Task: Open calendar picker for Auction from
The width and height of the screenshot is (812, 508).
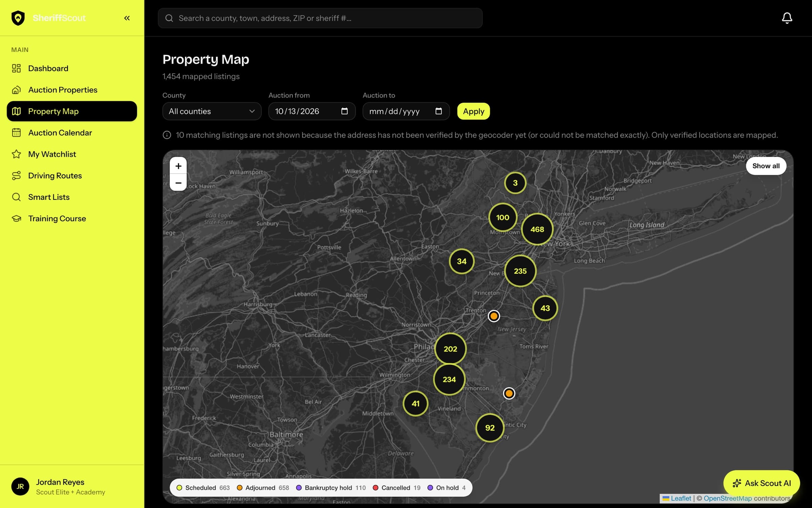Action: coord(344,111)
